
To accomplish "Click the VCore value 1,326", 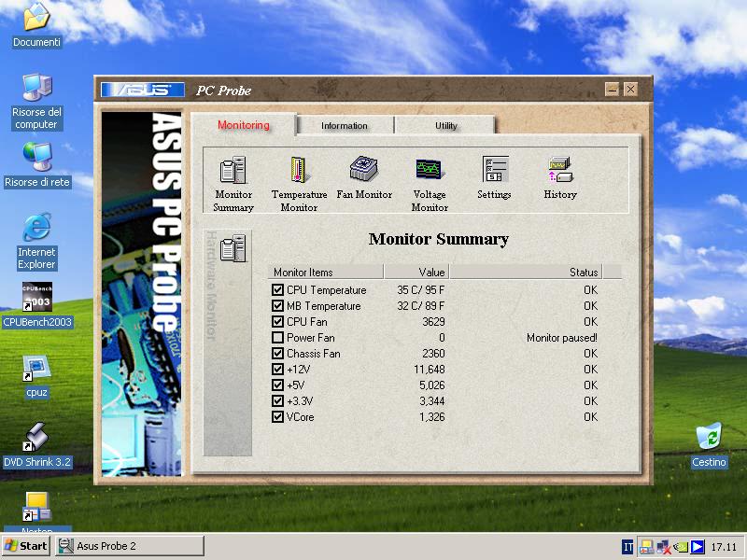I will 432,416.
